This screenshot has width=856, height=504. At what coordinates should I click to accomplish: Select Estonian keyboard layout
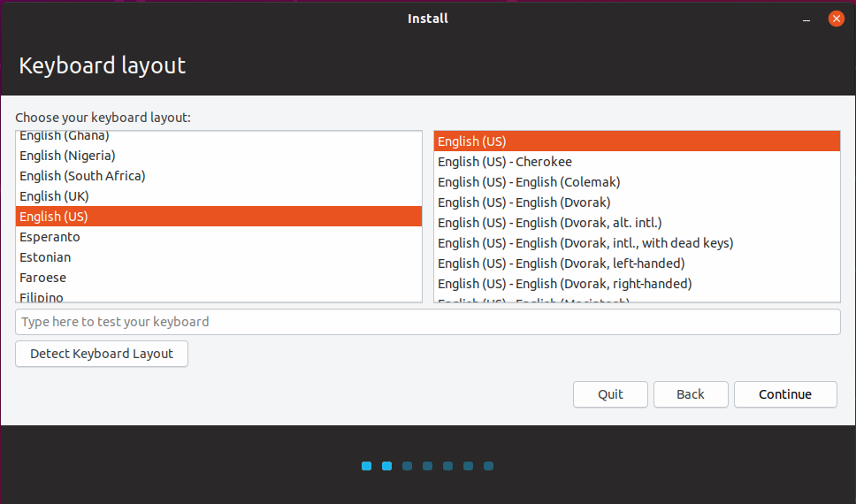(x=45, y=257)
